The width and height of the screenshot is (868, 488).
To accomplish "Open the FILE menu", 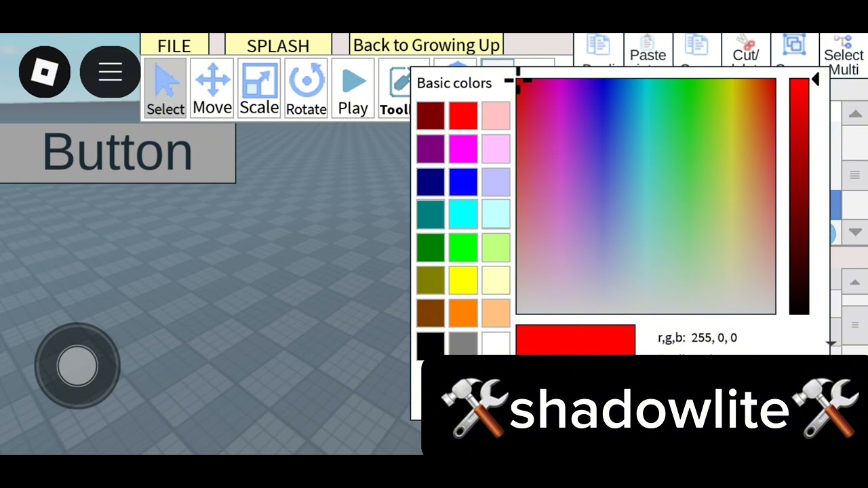I will point(174,45).
